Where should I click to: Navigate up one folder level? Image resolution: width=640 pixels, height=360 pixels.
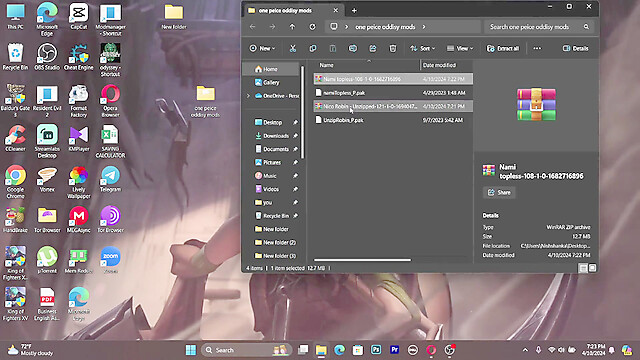[x=292, y=27]
